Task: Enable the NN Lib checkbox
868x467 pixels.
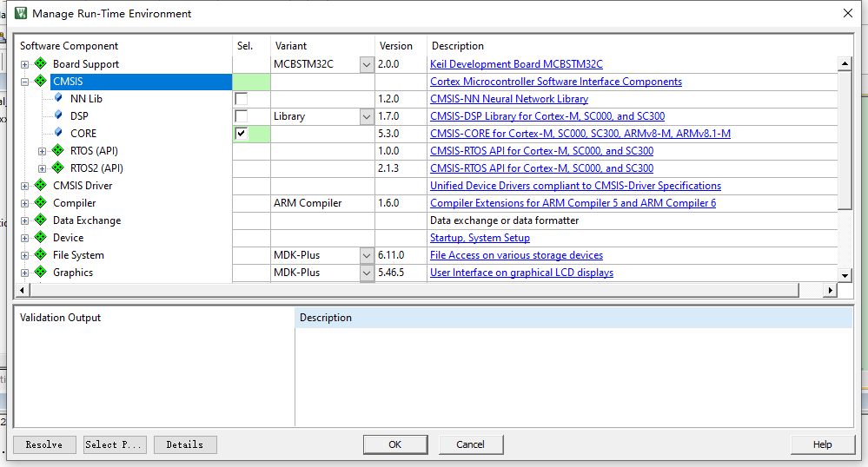Action: pos(242,99)
